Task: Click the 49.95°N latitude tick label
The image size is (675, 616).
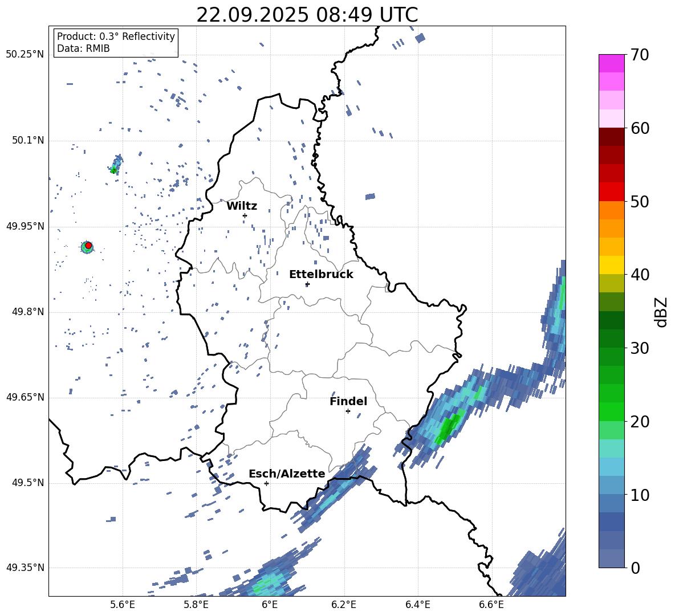Action: pos(25,226)
